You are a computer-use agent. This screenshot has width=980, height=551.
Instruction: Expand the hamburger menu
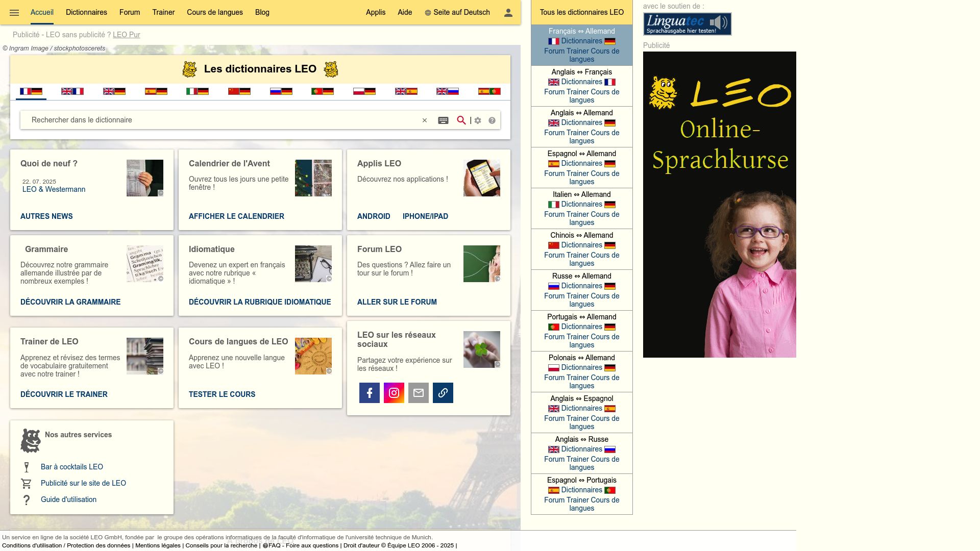14,12
